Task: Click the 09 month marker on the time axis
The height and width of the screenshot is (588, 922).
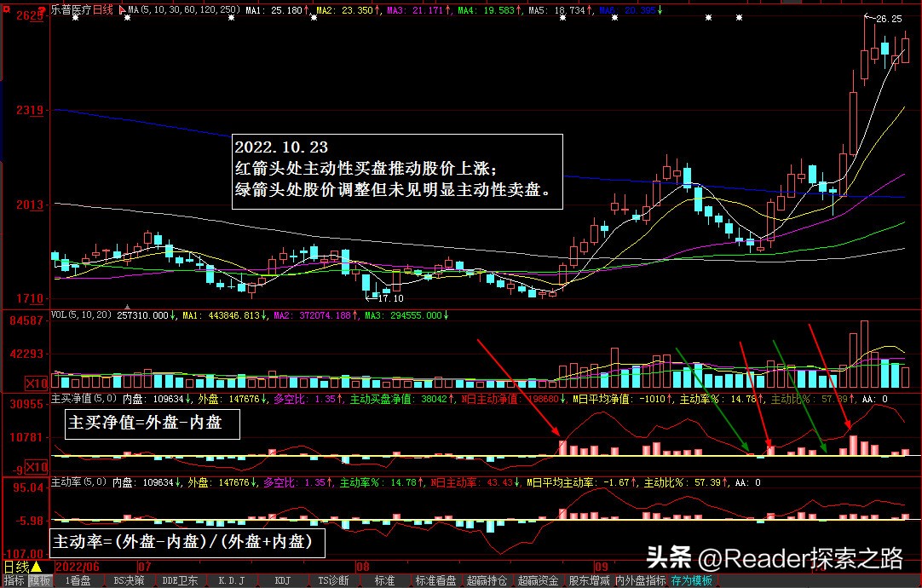Action: (x=601, y=568)
